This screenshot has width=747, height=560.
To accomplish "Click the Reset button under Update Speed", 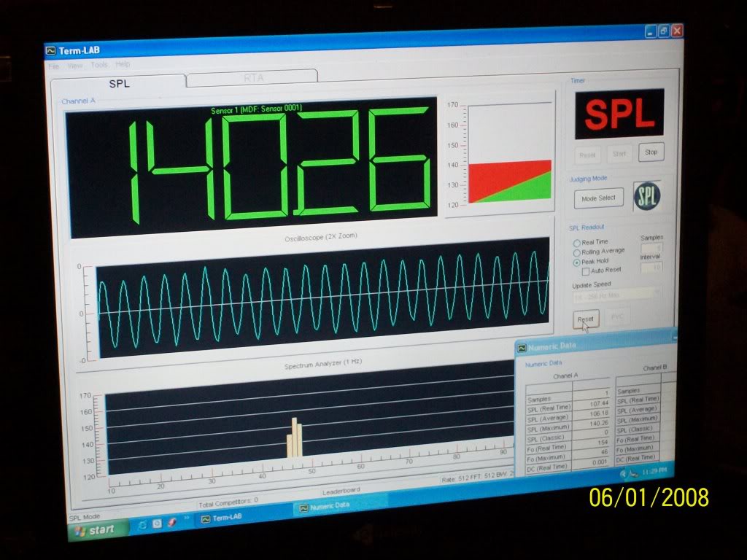I will coord(586,319).
